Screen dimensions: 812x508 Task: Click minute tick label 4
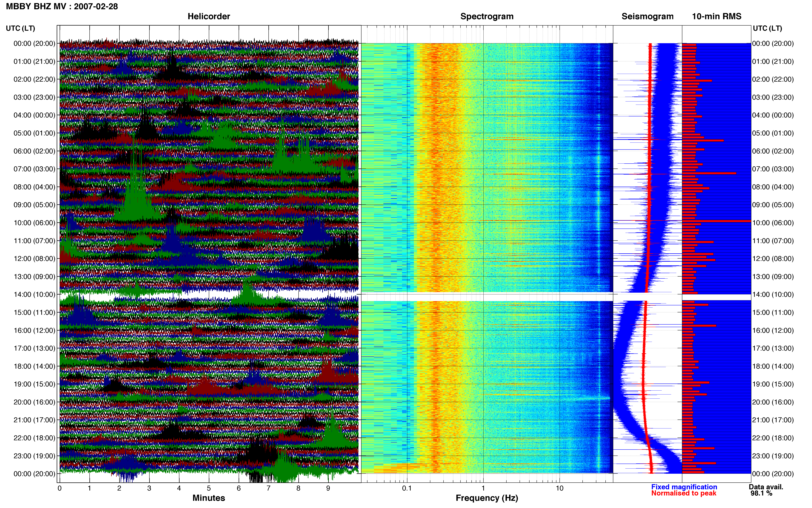pos(179,488)
